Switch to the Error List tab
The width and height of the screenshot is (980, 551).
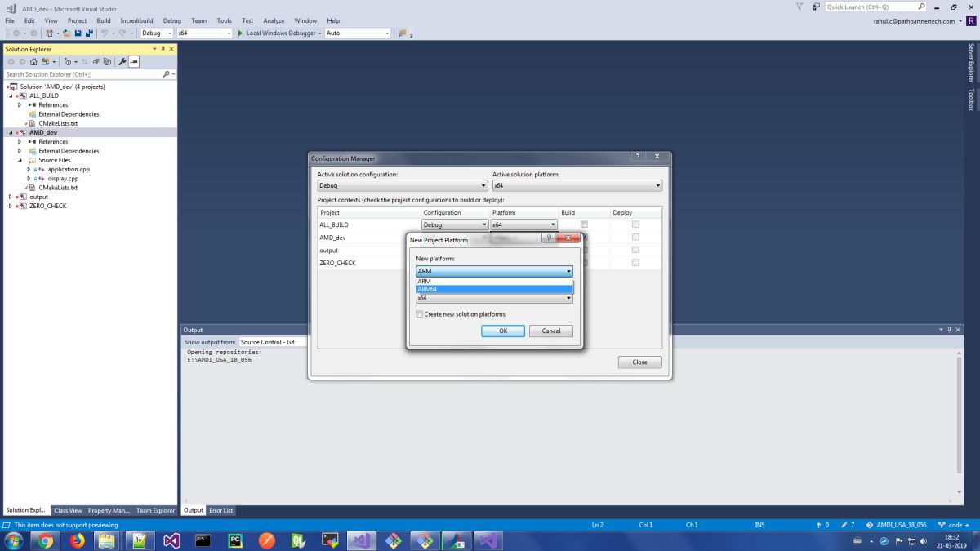pyautogui.click(x=221, y=510)
